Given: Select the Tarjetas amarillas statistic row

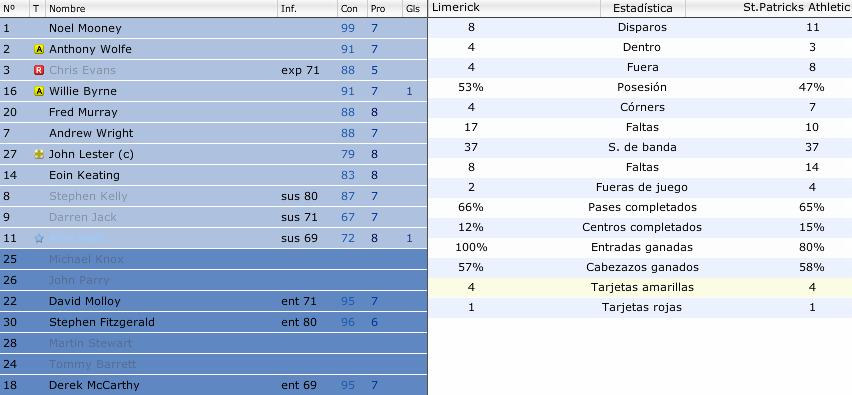Looking at the screenshot, I should coord(640,287).
